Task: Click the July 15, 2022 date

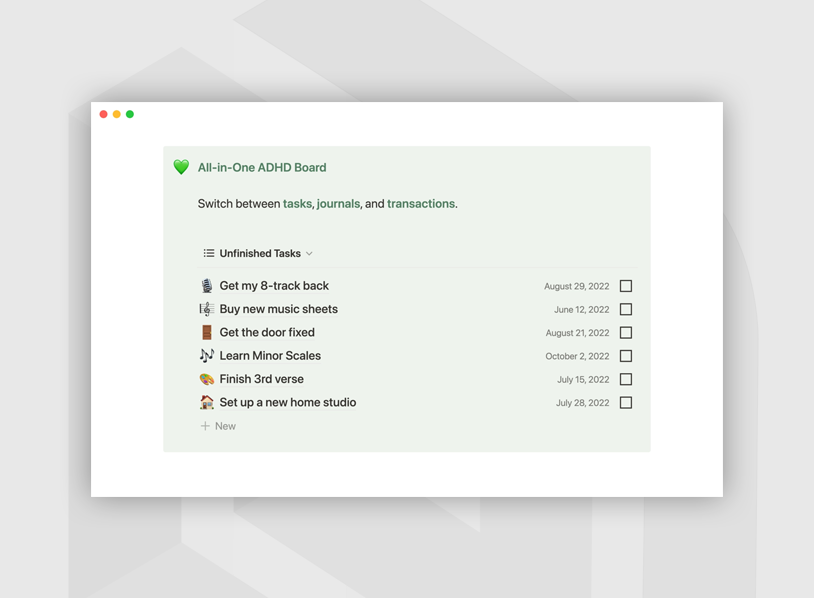Action: (584, 379)
